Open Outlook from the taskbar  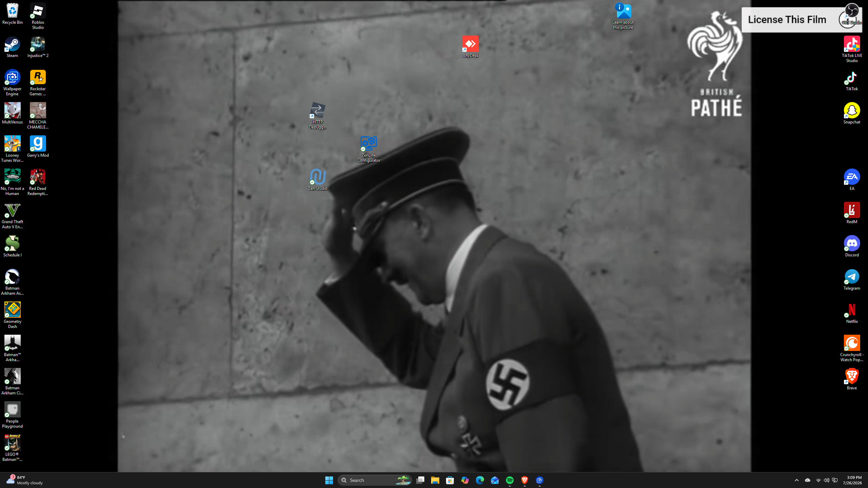495,480
